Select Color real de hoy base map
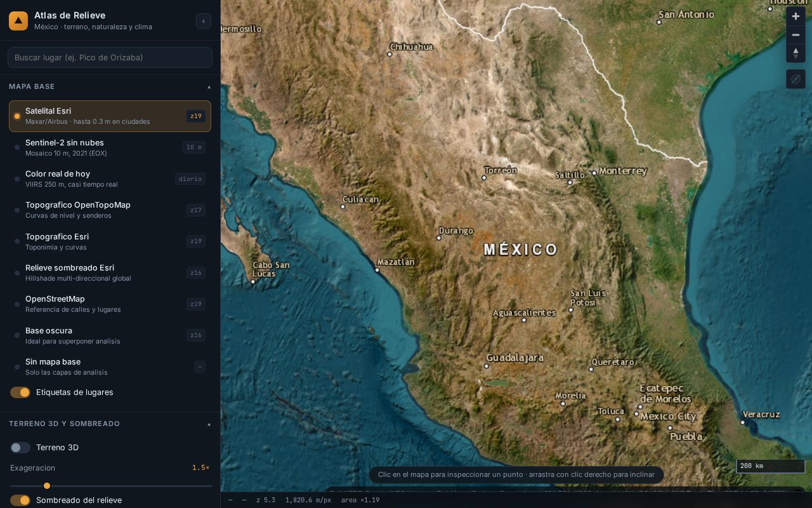 110,179
